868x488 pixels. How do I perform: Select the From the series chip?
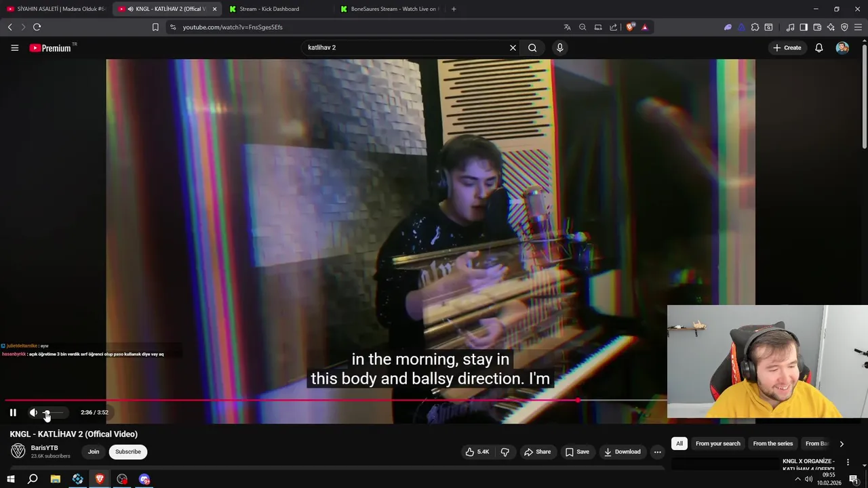point(773,443)
